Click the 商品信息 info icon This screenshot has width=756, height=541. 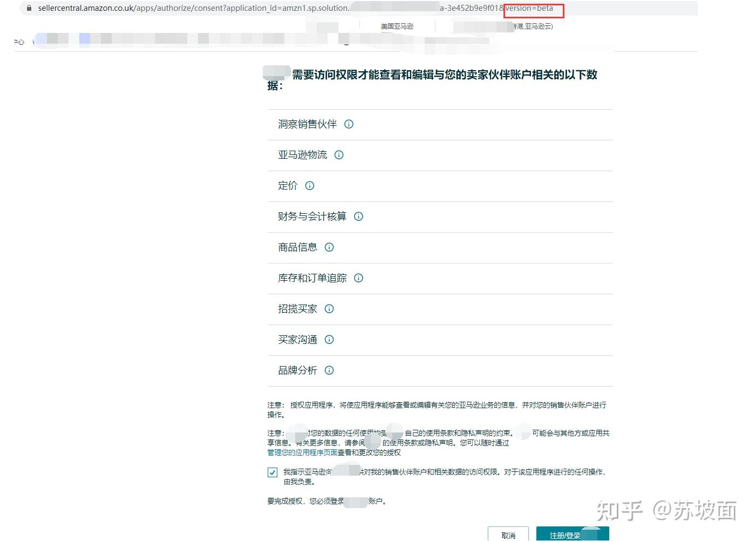coord(329,247)
